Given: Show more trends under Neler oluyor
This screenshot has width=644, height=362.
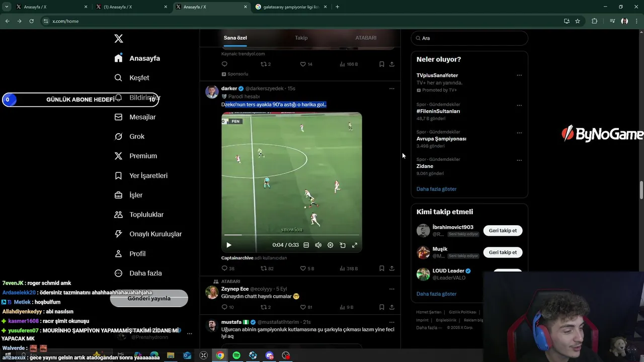Looking at the screenshot, I should click(x=436, y=189).
